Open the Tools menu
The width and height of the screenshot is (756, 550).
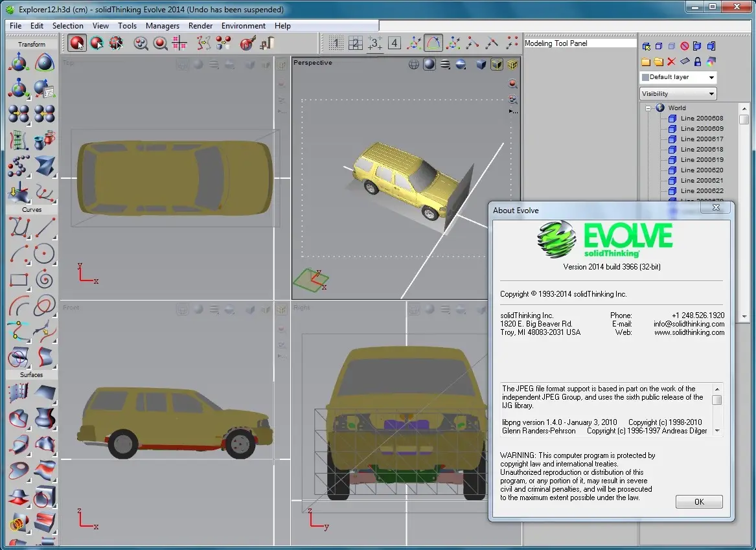(127, 25)
